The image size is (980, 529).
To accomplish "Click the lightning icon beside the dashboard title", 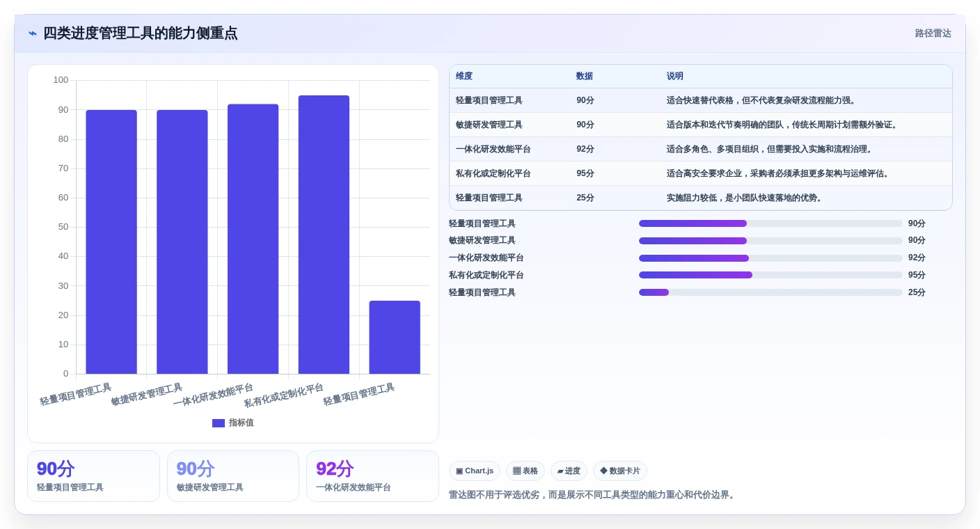I will pyautogui.click(x=33, y=33).
